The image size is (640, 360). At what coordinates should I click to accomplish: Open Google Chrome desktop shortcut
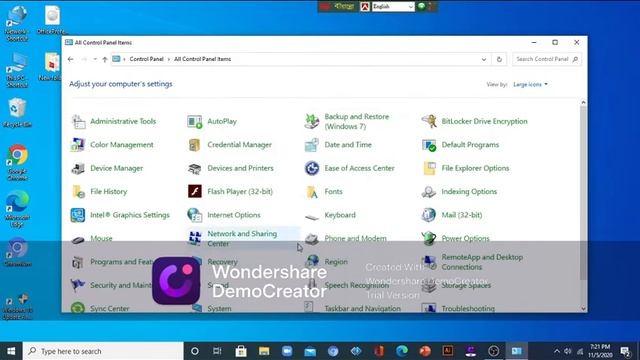pyautogui.click(x=17, y=162)
